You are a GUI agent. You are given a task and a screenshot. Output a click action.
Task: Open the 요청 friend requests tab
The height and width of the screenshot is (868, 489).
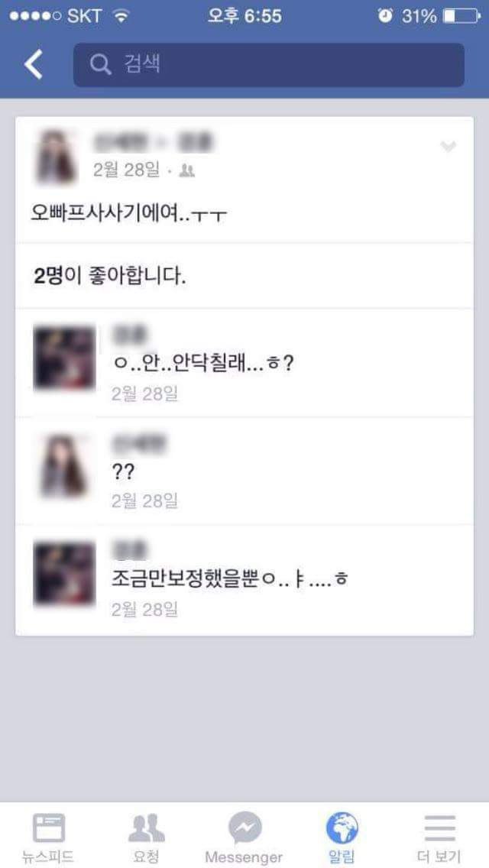click(x=147, y=837)
